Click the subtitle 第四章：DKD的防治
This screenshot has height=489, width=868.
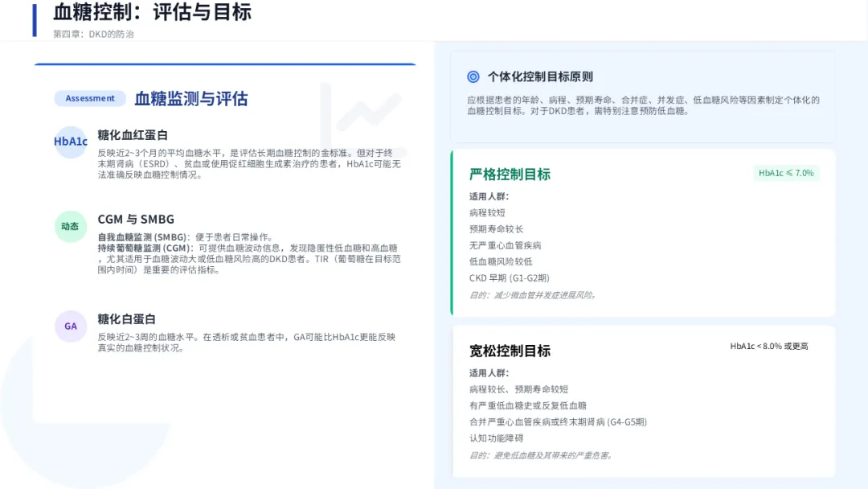(x=93, y=34)
